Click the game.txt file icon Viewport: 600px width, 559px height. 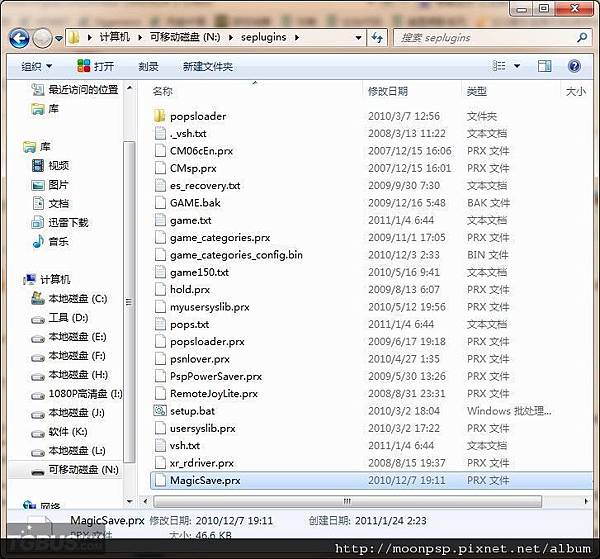[x=160, y=220]
